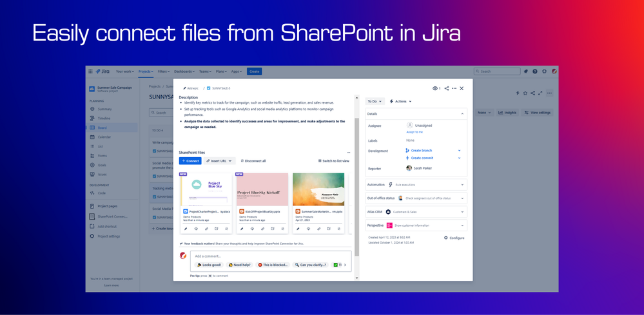Open the Plans menu
Image resolution: width=644 pixels, height=315 pixels.
[x=221, y=72]
